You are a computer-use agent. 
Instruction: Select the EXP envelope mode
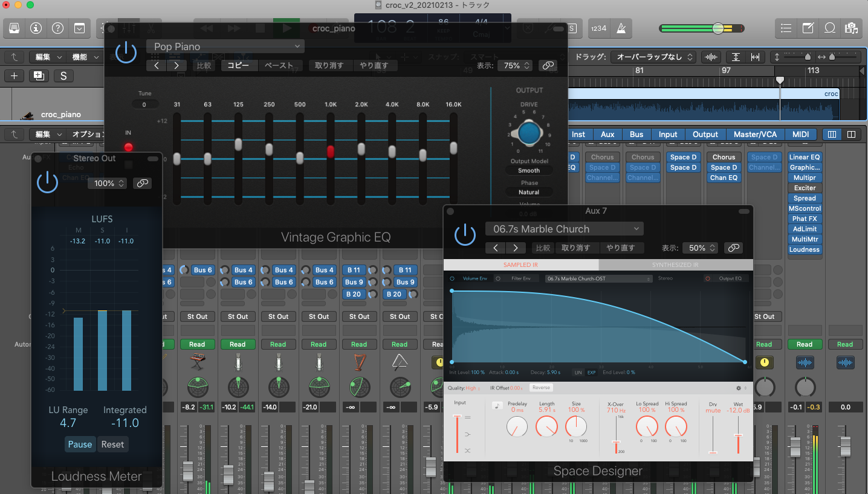click(591, 373)
